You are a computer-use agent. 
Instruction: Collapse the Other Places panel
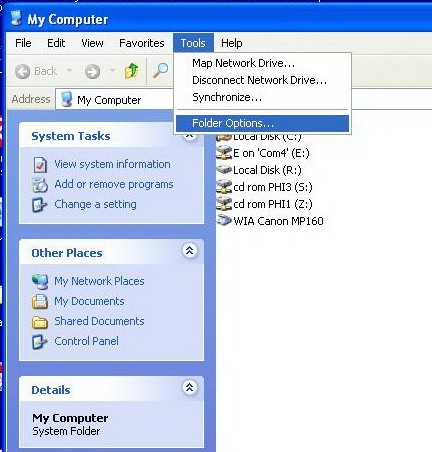(x=190, y=250)
